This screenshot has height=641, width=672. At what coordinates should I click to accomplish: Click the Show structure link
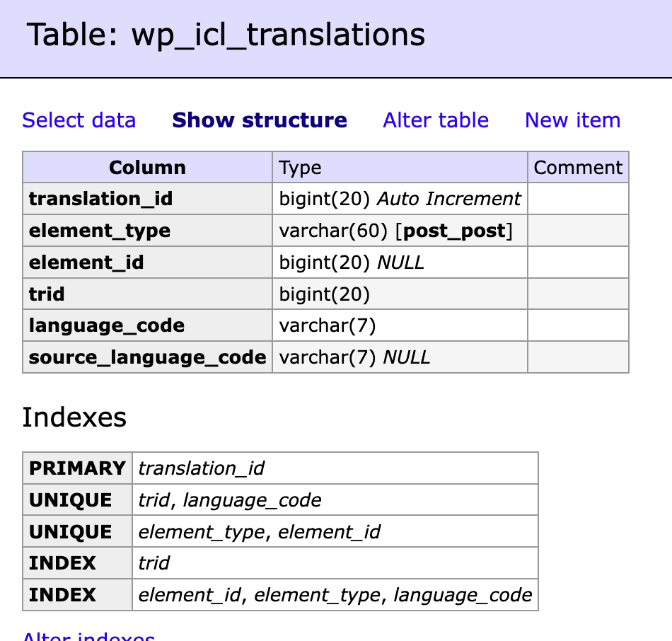pos(260,120)
